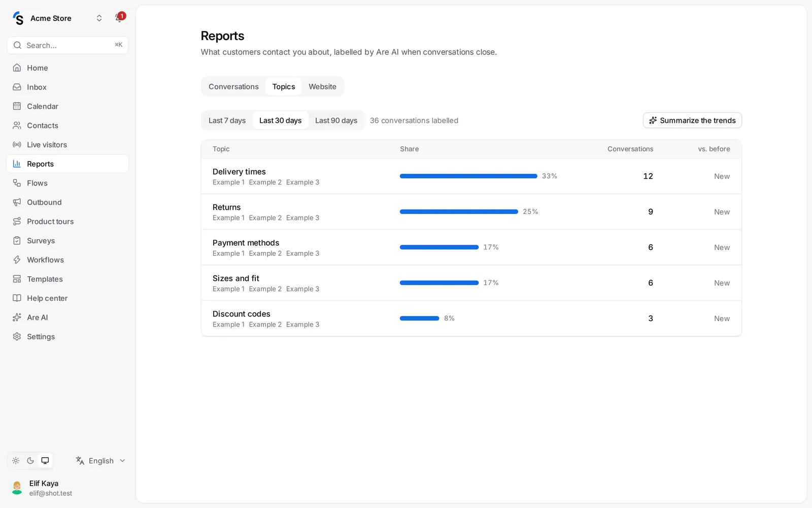Viewport: 812px width, 508px height.
Task: Switch to the Topics tab
Action: tap(284, 86)
